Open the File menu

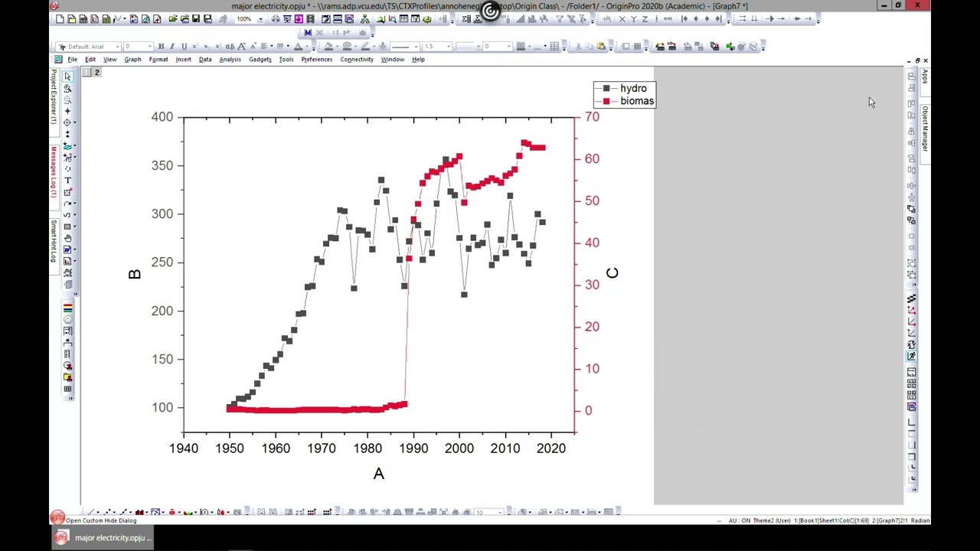click(72, 59)
